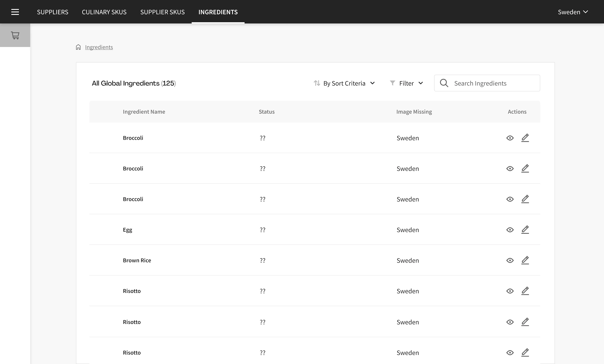Open the Supplier SKUs tab
Image resolution: width=604 pixels, height=364 pixels.
[x=162, y=12]
